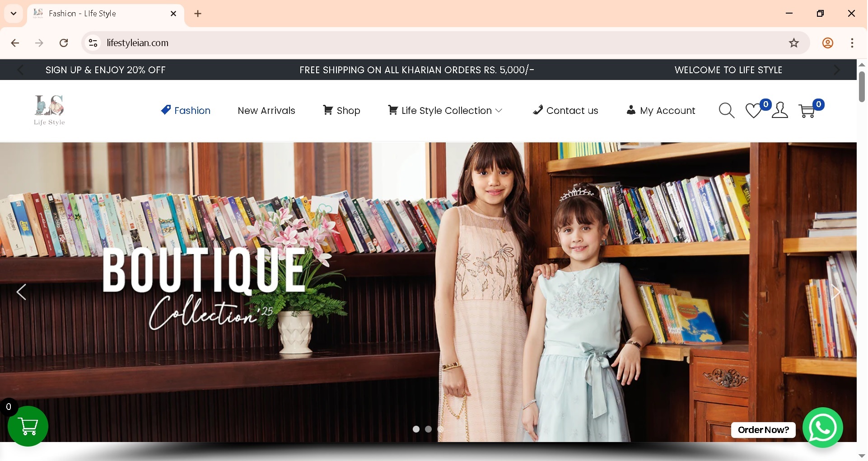Click the browser bookmark star
Screen dimensions: 868x461
point(793,43)
